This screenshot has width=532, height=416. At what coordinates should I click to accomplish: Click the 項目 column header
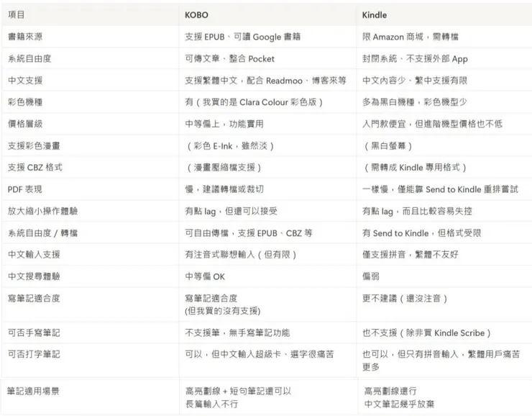[x=16, y=15]
